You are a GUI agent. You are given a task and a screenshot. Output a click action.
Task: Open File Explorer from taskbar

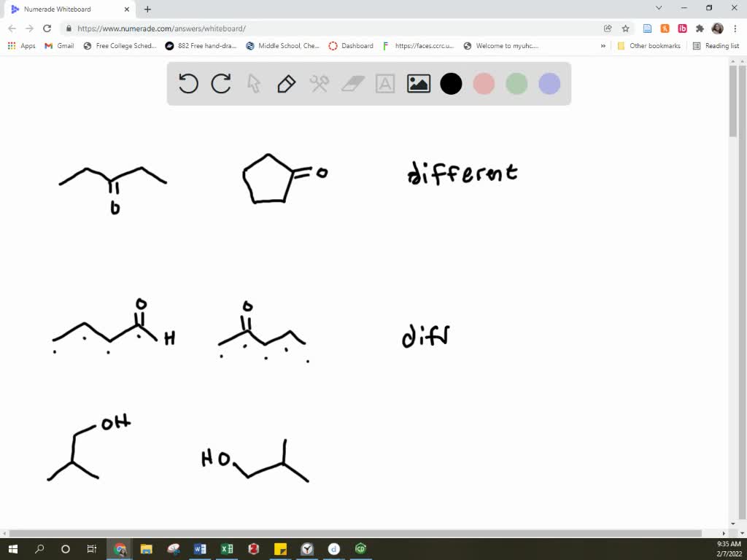tap(146, 549)
